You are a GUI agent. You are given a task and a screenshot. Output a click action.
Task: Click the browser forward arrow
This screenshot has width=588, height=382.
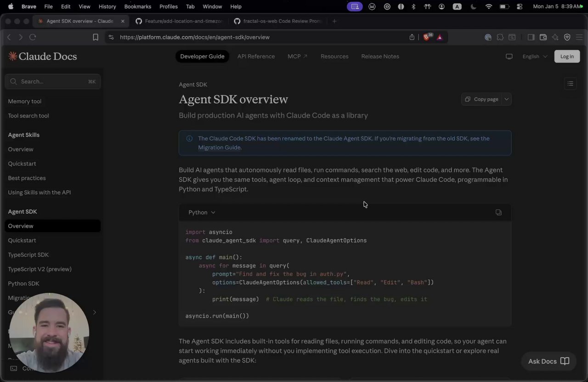click(21, 37)
